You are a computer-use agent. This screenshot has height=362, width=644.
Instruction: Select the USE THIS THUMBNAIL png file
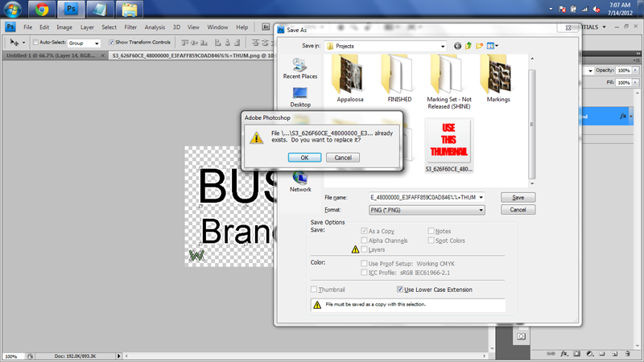(449, 146)
